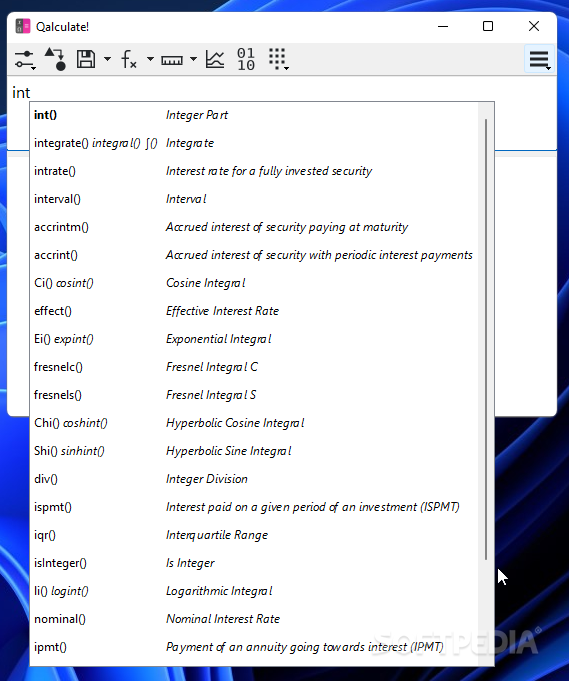
Task: Close the Qalculate! window
Action: click(x=534, y=26)
